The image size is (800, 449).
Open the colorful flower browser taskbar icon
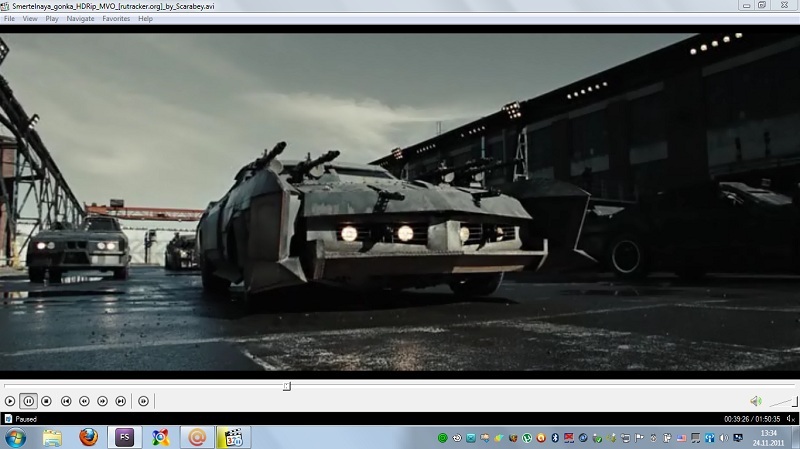[160, 438]
